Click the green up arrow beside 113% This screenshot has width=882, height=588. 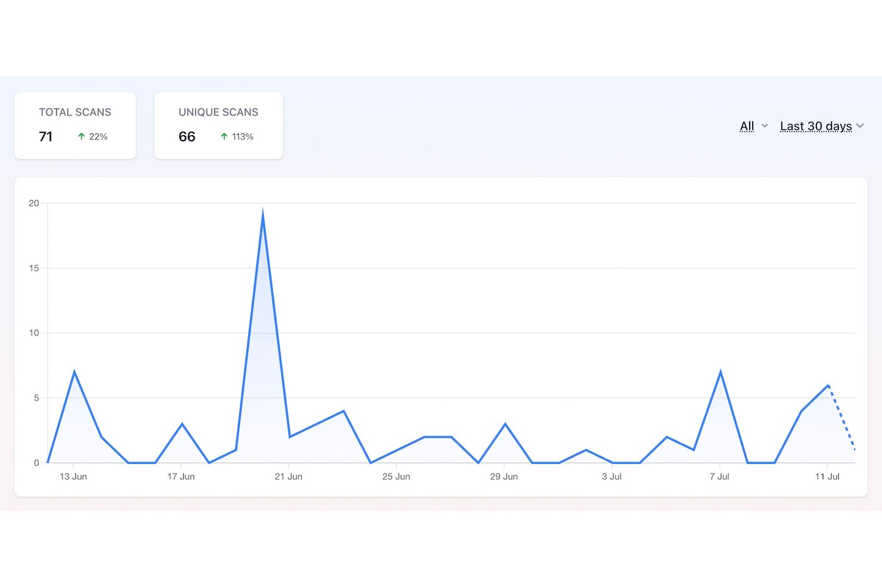click(x=224, y=136)
